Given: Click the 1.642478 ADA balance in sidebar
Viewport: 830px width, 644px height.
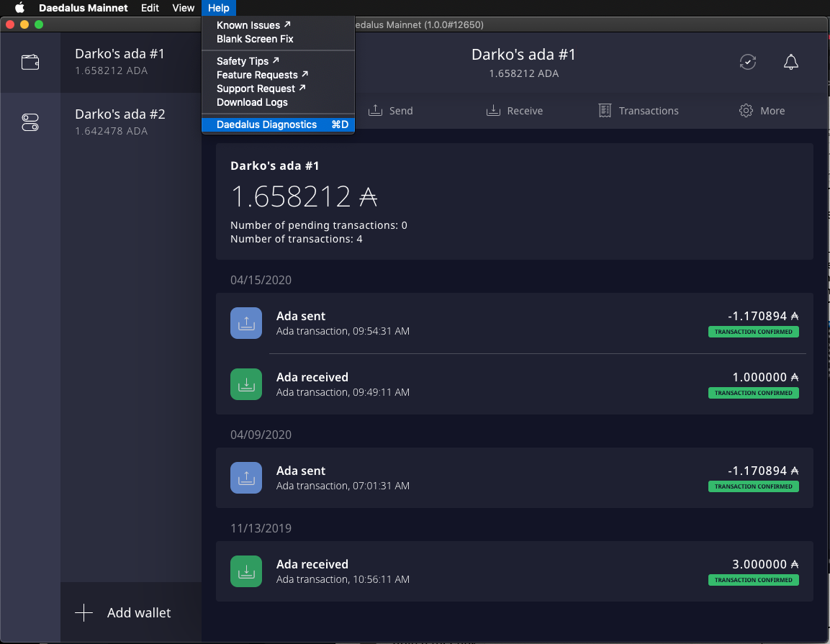Looking at the screenshot, I should coord(111,131).
